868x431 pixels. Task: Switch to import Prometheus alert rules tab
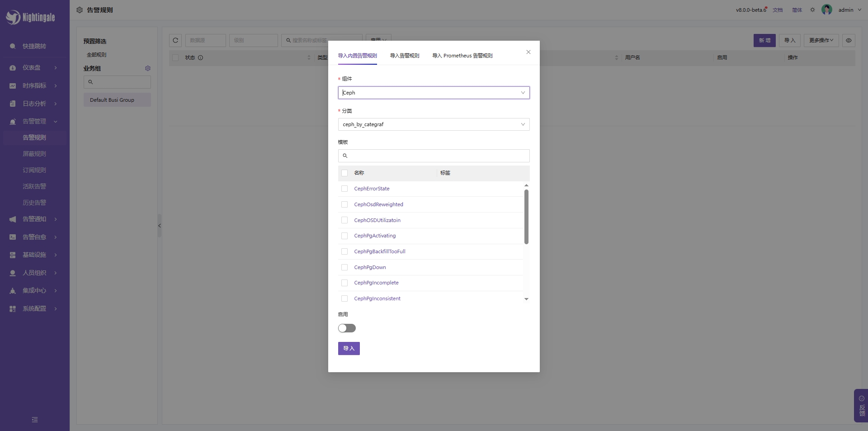click(462, 56)
